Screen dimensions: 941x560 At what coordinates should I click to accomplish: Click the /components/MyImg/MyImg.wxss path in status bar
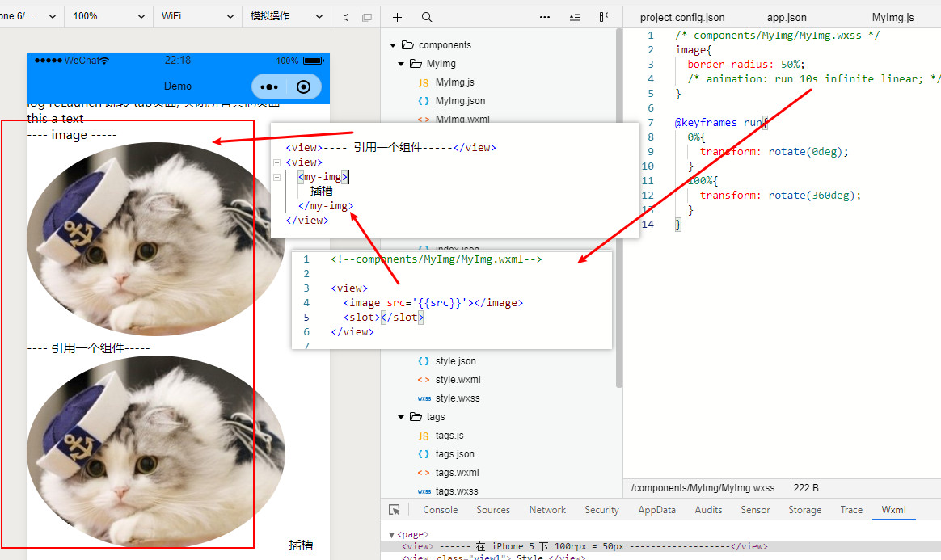click(x=703, y=488)
